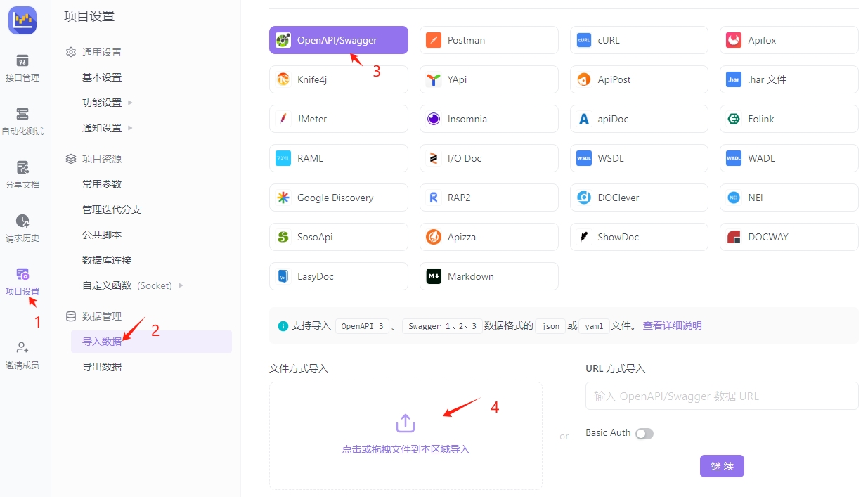Expand 自定义函数 (Socket) submenu arrow
The width and height of the screenshot is (868, 497).
181,285
